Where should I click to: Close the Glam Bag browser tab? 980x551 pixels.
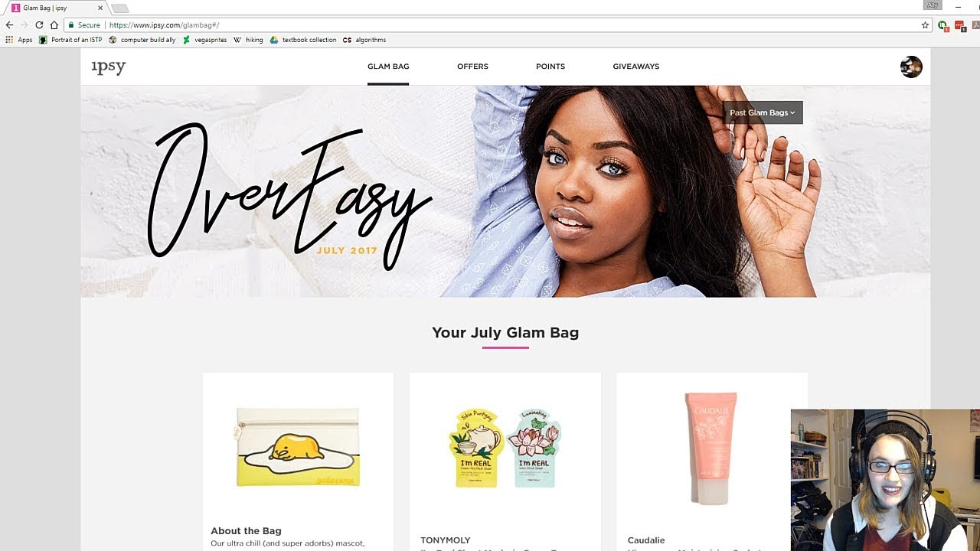pos(100,8)
